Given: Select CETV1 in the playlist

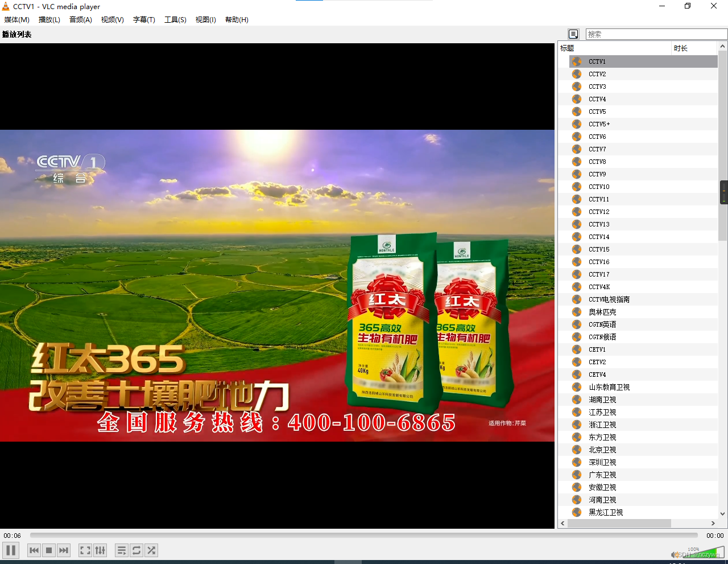Looking at the screenshot, I should click(x=643, y=349).
